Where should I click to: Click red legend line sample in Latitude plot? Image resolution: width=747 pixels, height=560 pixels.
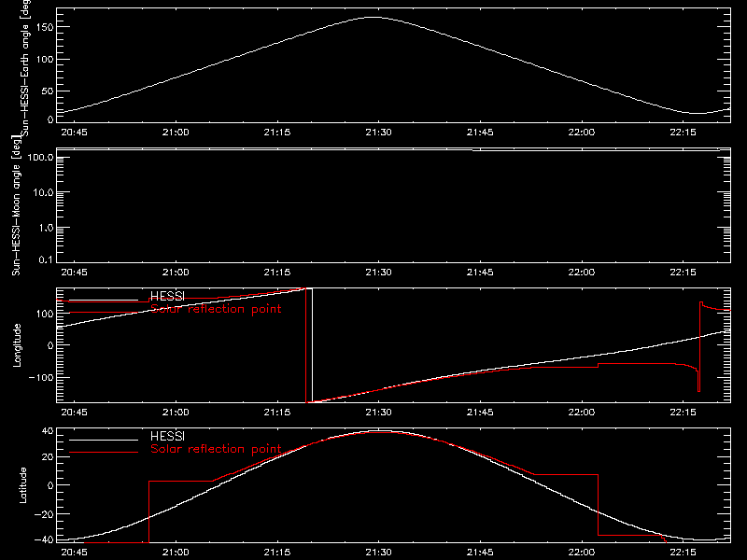[104, 453]
